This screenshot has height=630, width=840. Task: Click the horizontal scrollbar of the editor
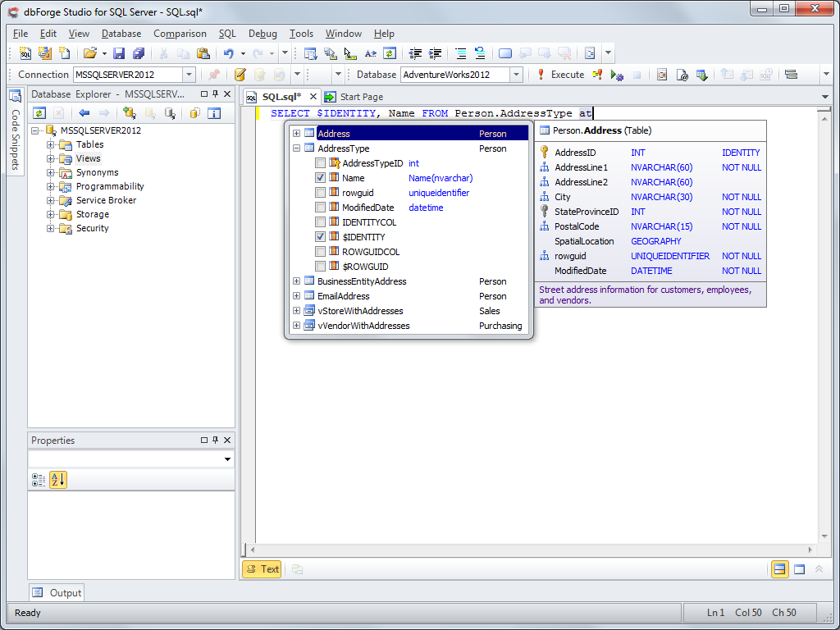pos(533,550)
